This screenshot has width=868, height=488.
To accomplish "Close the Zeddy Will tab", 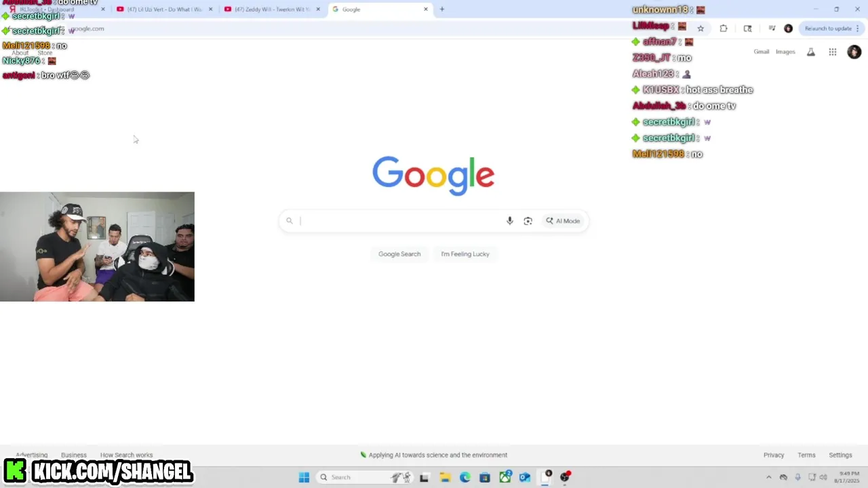I will [x=318, y=9].
